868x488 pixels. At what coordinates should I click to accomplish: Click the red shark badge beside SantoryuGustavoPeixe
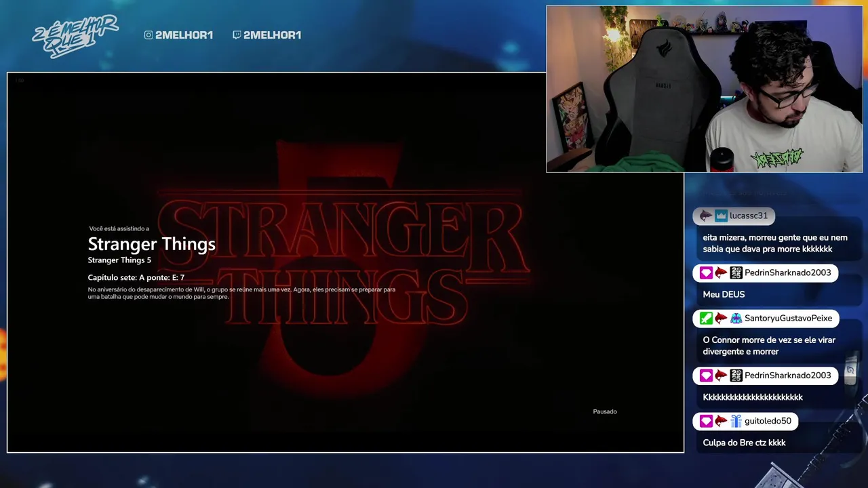(x=721, y=319)
